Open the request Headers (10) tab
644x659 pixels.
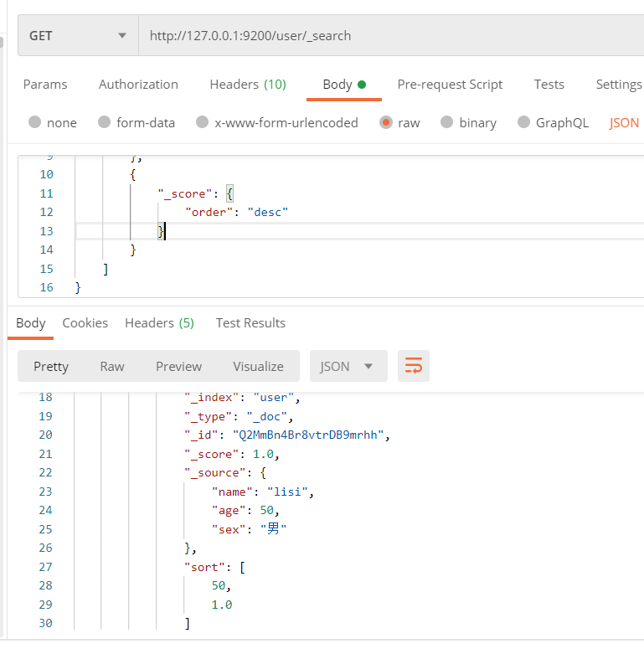[x=248, y=84]
